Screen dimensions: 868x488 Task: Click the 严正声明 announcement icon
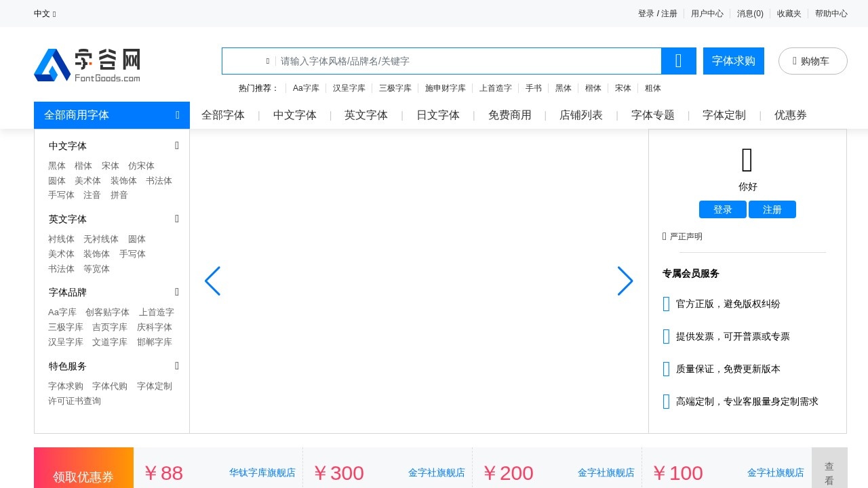pos(663,236)
